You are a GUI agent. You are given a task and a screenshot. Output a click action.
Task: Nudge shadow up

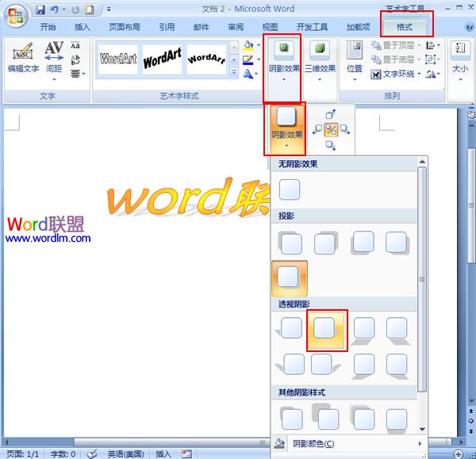click(331, 114)
